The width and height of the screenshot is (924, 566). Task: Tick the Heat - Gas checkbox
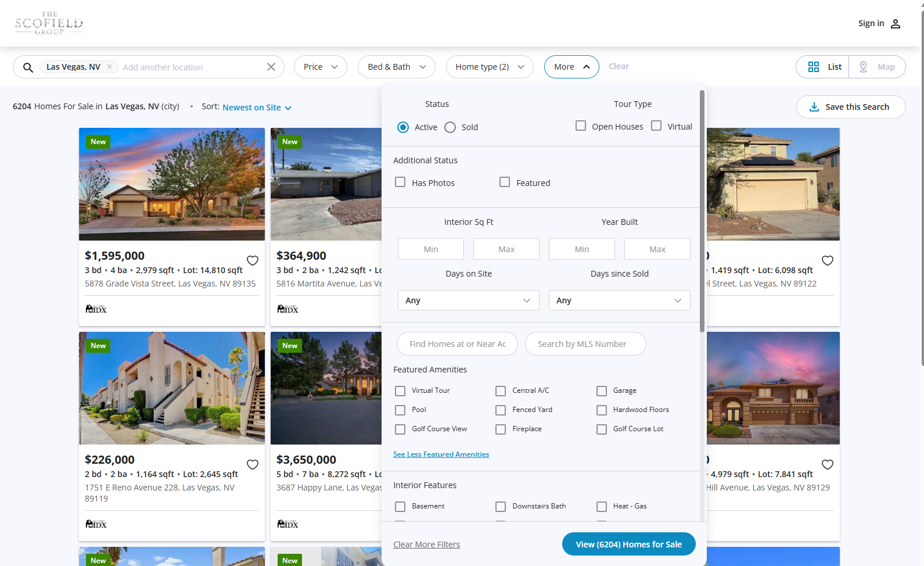click(602, 507)
